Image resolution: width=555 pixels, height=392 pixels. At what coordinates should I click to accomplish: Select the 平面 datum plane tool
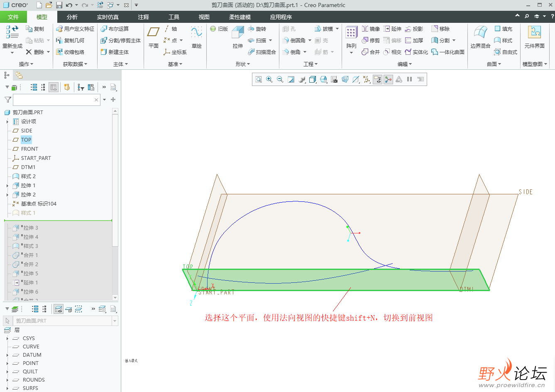pos(154,37)
